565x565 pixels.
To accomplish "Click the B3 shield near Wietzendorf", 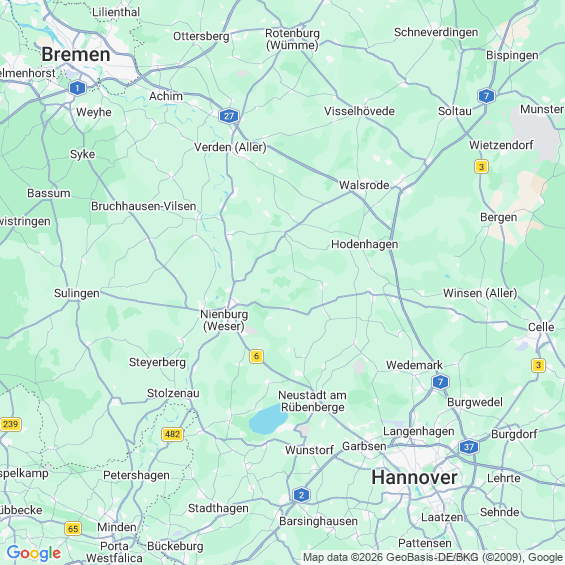I will click(481, 167).
